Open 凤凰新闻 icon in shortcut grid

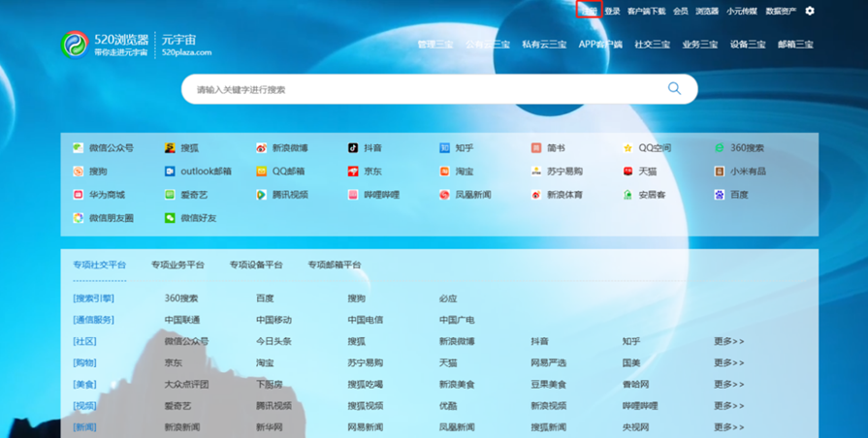click(x=444, y=195)
